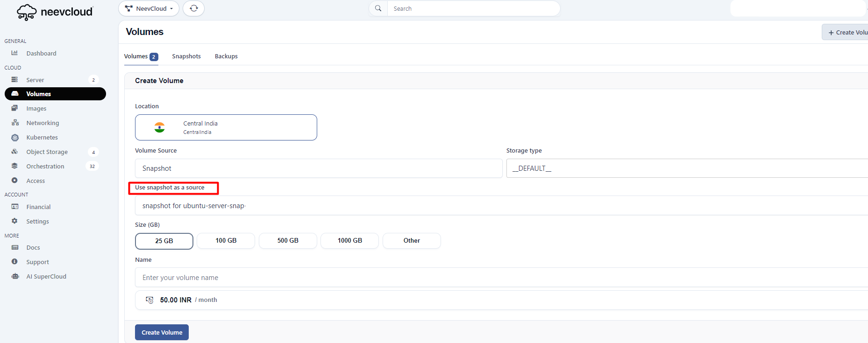Pick the Other size option

[412, 241]
